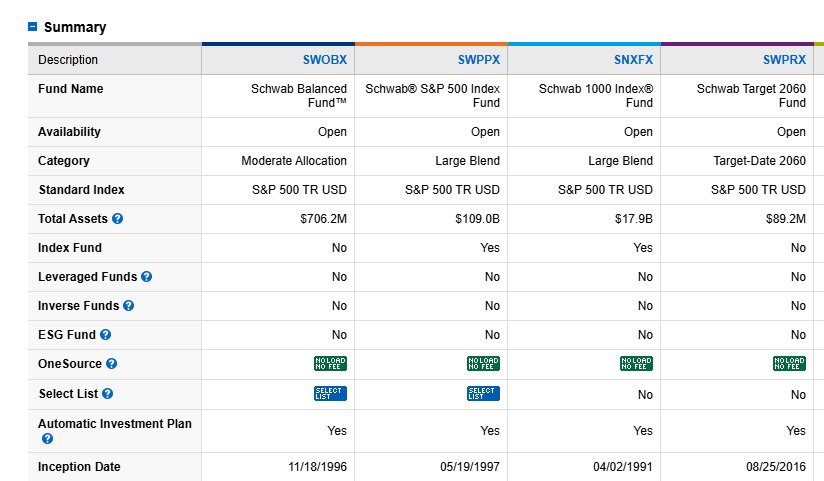The width and height of the screenshot is (824, 481).
Task: Show help for Total Assets
Action: [118, 219]
